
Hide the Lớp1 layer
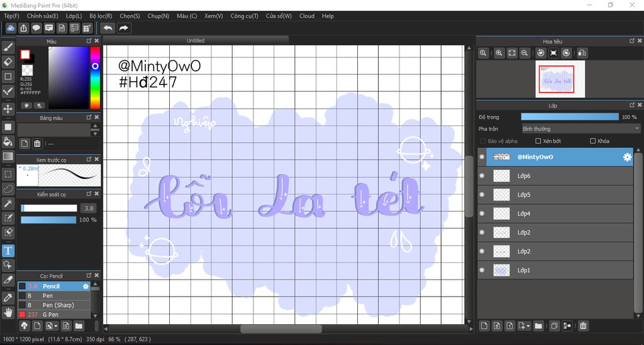482,271
